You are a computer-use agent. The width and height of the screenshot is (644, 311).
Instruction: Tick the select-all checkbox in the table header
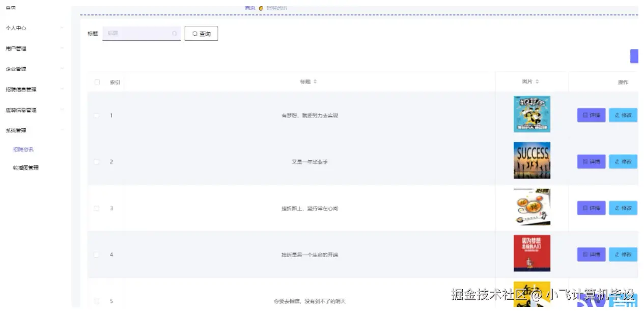97,82
